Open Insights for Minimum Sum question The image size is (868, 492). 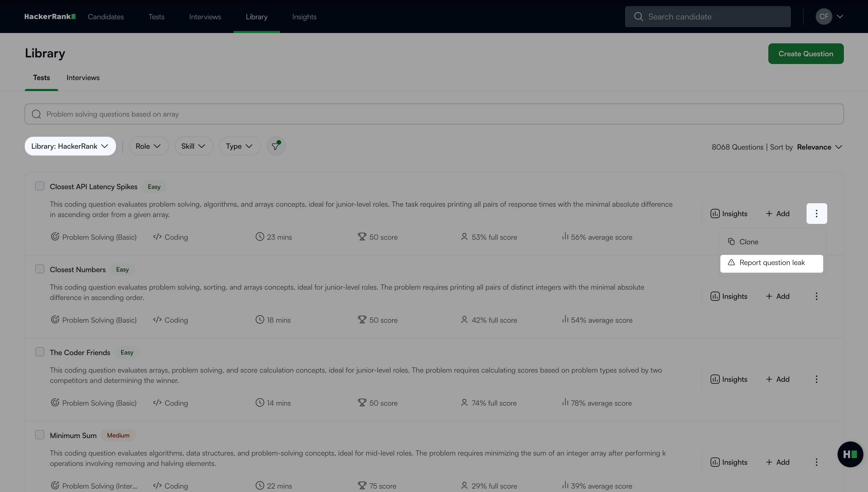pos(729,462)
